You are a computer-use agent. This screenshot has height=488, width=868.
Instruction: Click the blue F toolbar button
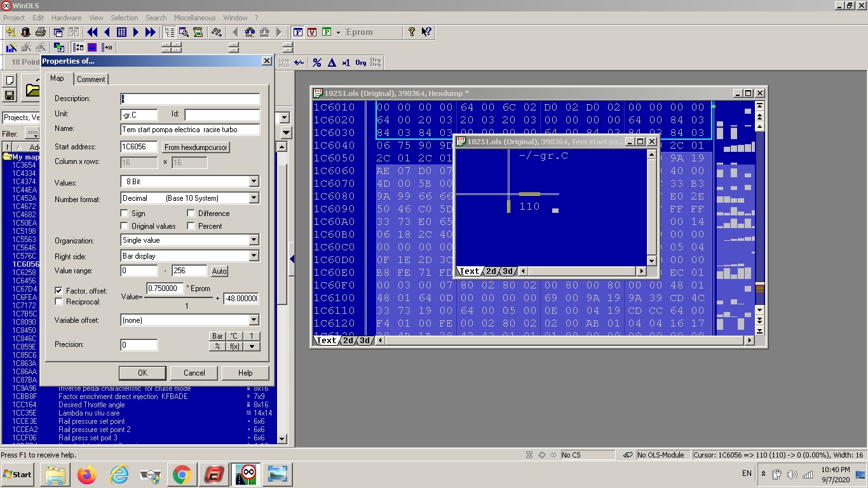(x=297, y=32)
